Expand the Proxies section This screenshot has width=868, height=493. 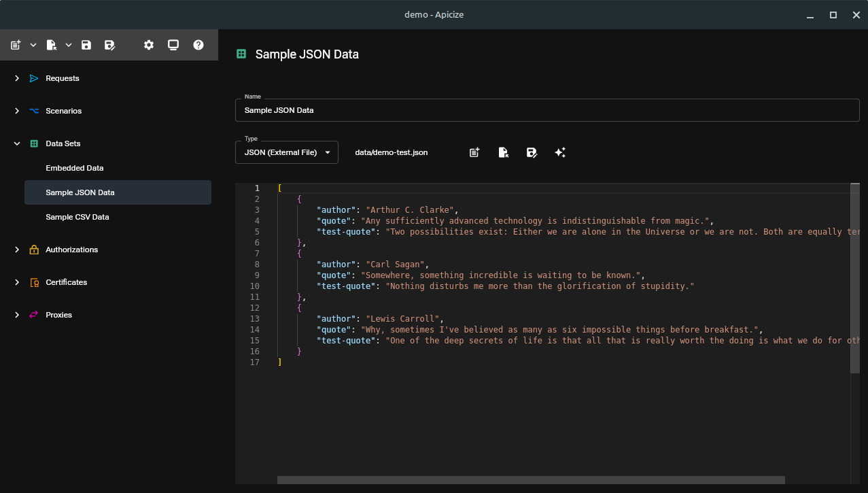[x=16, y=315]
